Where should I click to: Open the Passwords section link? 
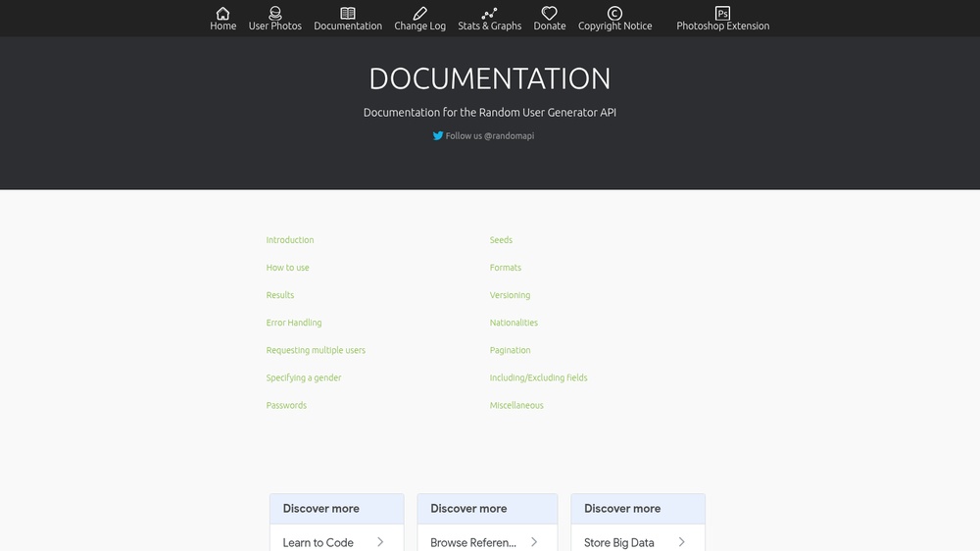(286, 405)
